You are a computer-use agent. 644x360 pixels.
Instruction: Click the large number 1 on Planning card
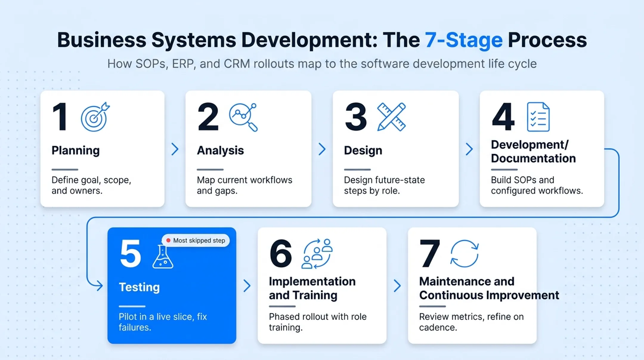[x=60, y=117]
